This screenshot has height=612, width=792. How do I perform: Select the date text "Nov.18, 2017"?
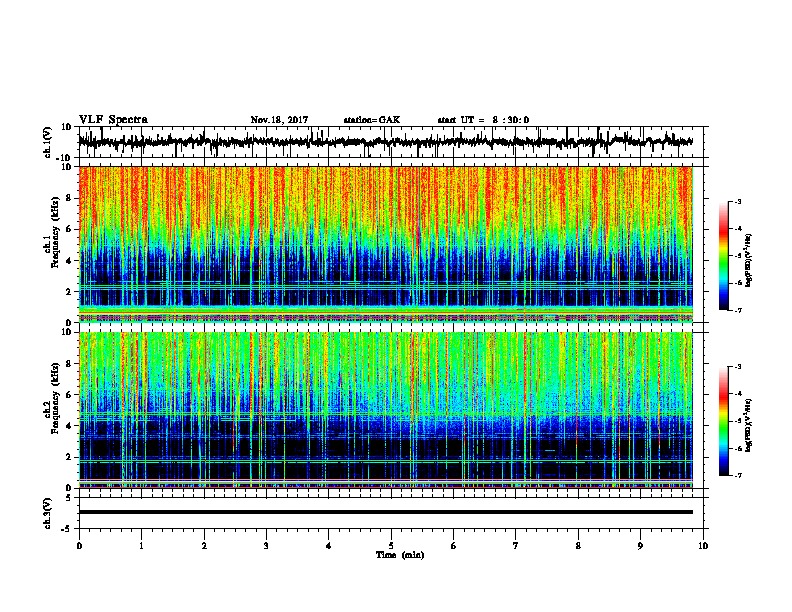279,120
